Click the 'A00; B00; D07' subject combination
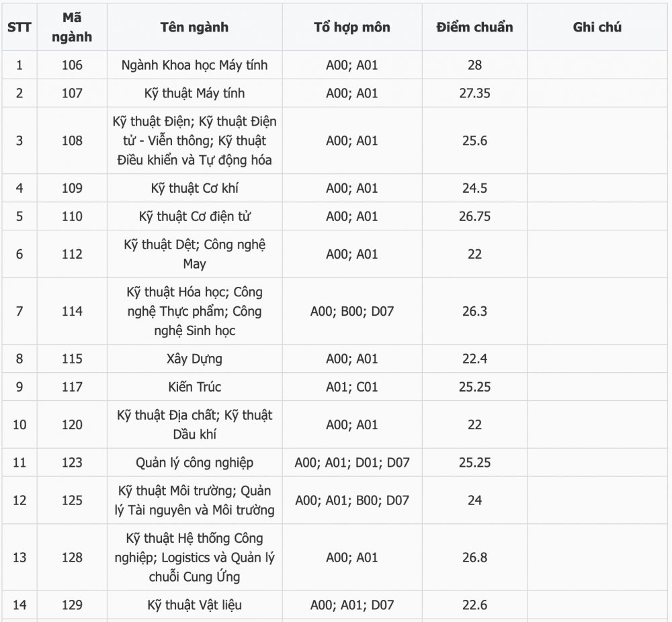This screenshot has width=672, height=622. 352,311
